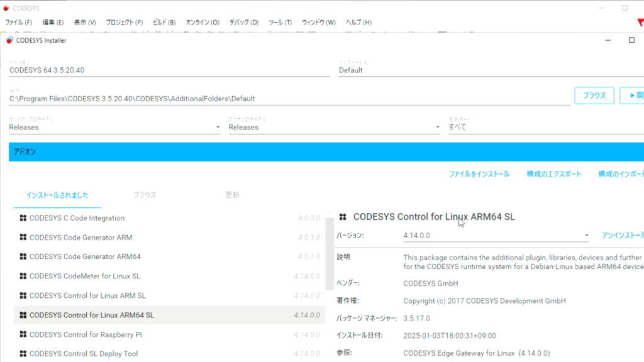The height and width of the screenshot is (362, 644).
Task: Switch to the 更新 tab
Action: click(x=233, y=195)
